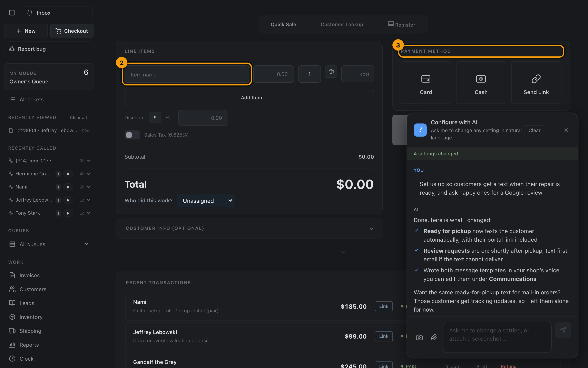Enable the Sales Tax toggle

click(132, 135)
